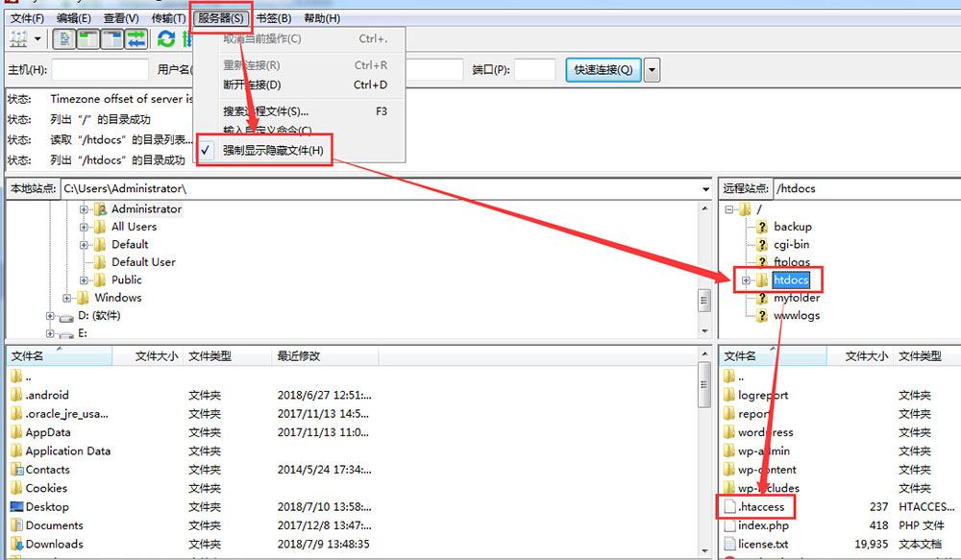
Task: Click the 快速连接(Q) button
Action: pos(603,70)
